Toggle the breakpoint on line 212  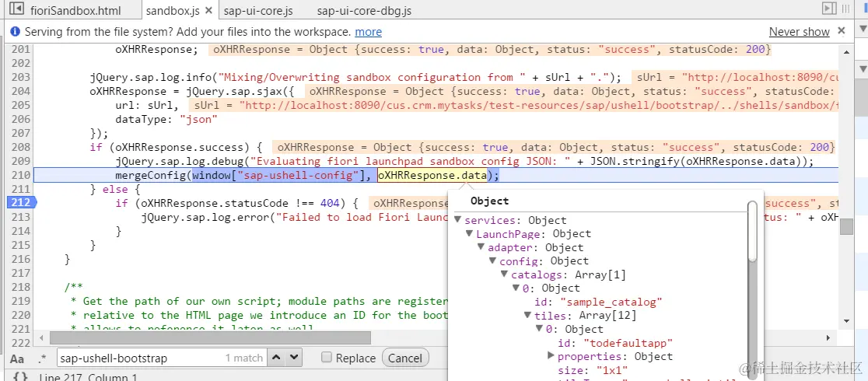tap(20, 203)
